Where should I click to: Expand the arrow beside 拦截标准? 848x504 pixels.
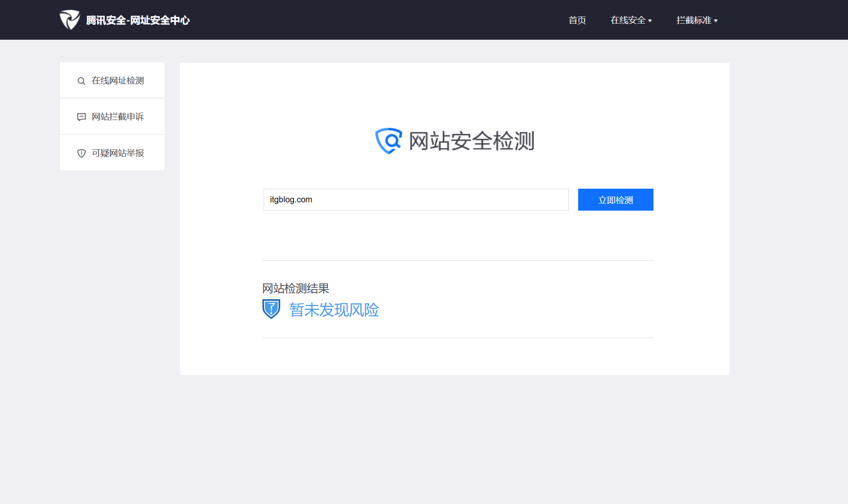(x=716, y=21)
